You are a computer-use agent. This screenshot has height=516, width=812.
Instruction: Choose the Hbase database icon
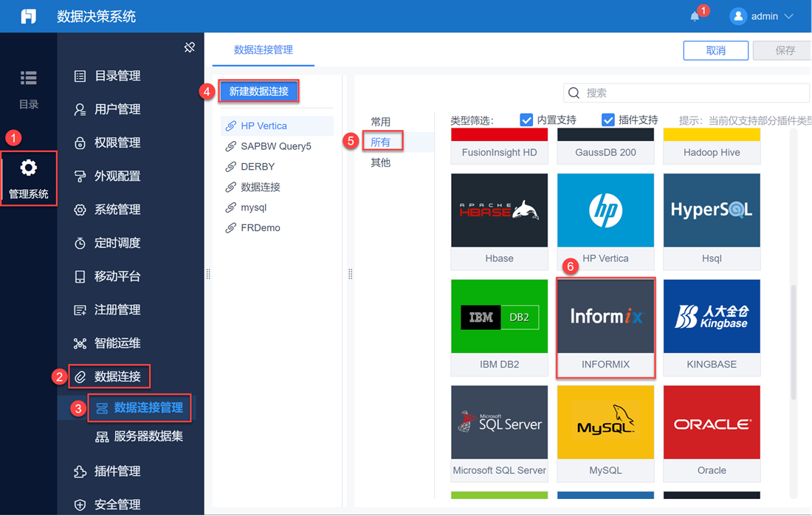(499, 210)
